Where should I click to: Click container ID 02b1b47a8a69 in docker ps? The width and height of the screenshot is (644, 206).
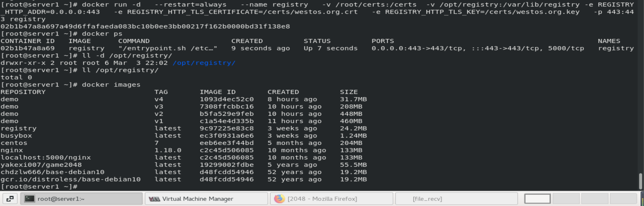[28, 48]
